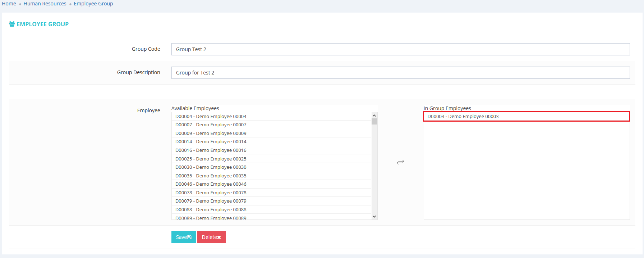
Task: Select D00003 in In Group Employees
Action: 463,117
